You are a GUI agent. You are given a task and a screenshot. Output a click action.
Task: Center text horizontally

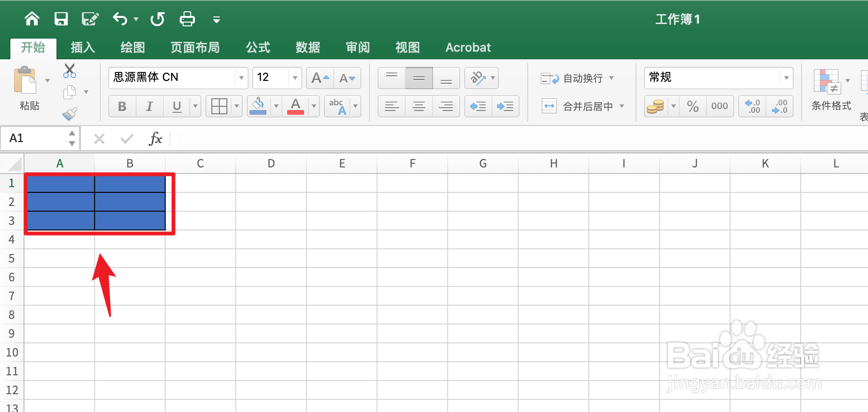pyautogui.click(x=419, y=106)
